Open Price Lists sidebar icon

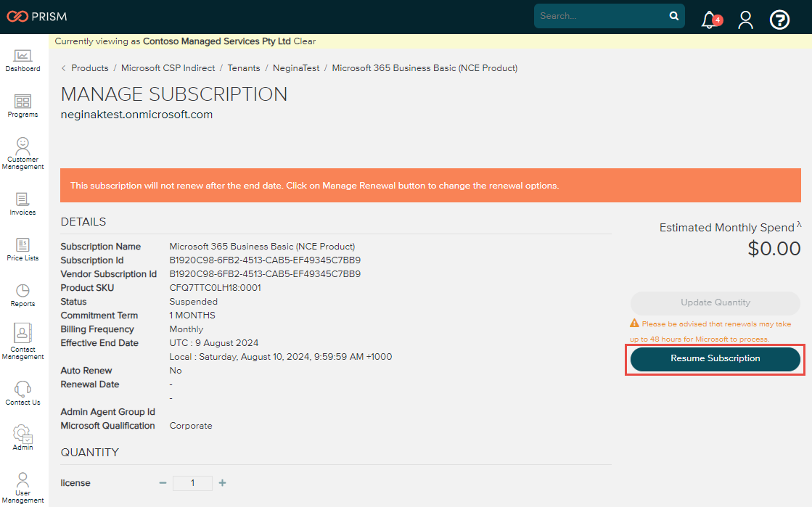point(22,250)
